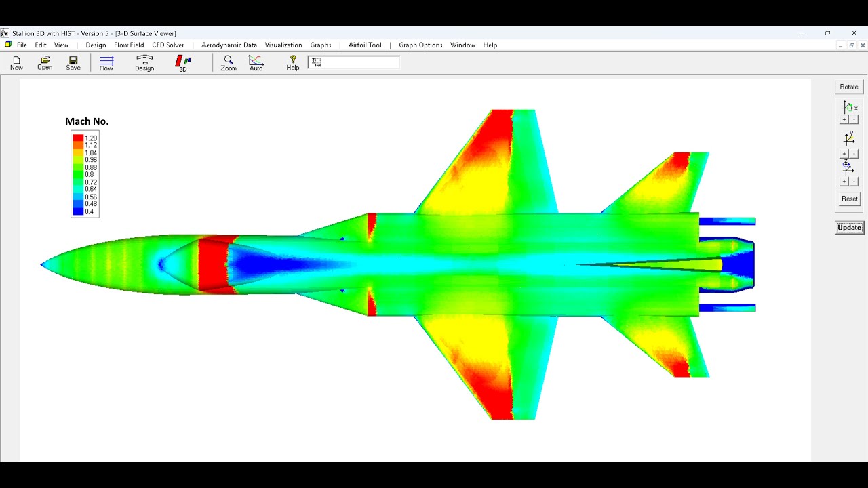Open the CFD Solver menu
This screenshot has height=488, width=868.
[168, 45]
